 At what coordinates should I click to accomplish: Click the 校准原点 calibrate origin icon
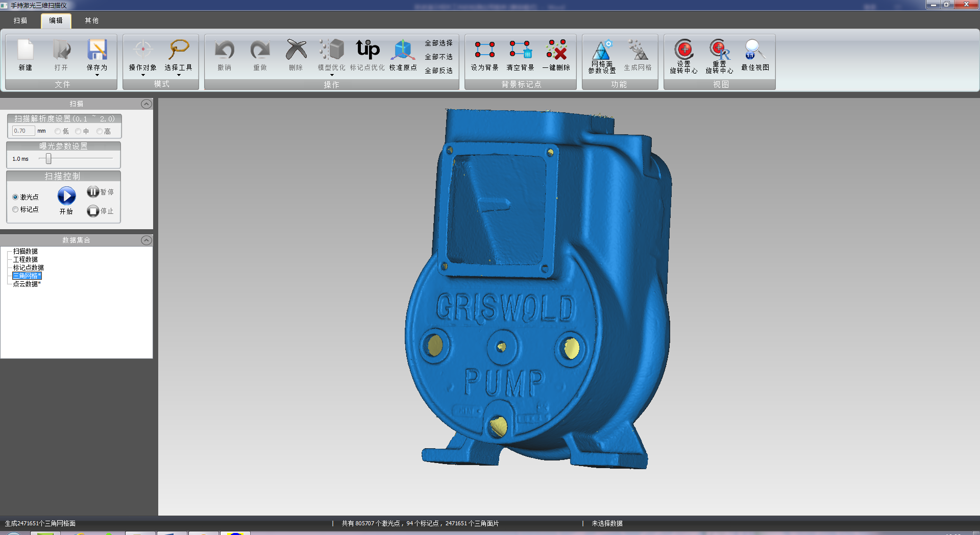click(403, 51)
